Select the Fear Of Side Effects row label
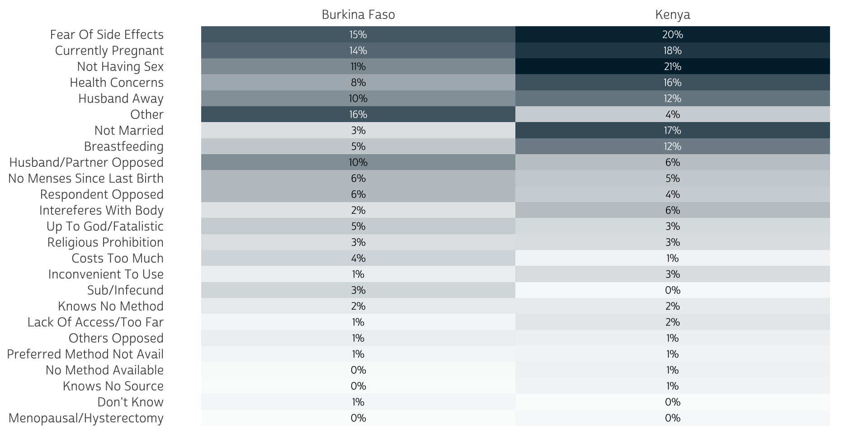This screenshot has height=434, width=868. (x=107, y=35)
